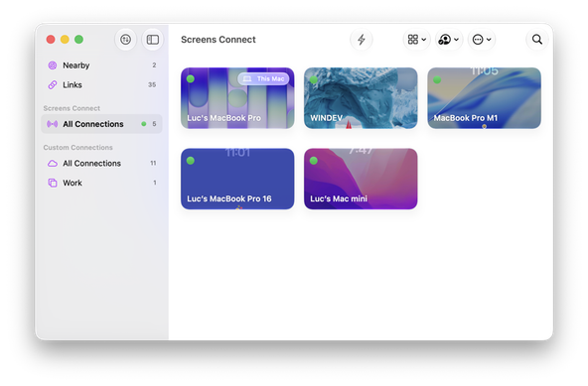Click the search magnifier icon

(537, 40)
